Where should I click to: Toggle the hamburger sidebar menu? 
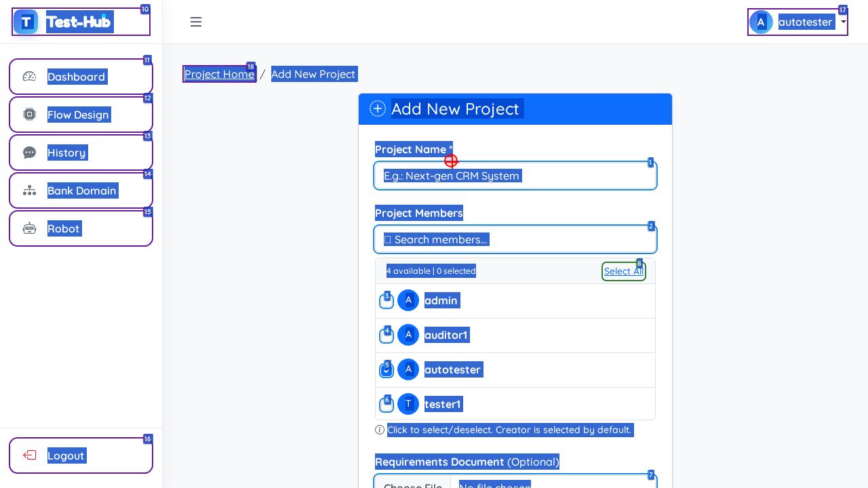click(196, 22)
